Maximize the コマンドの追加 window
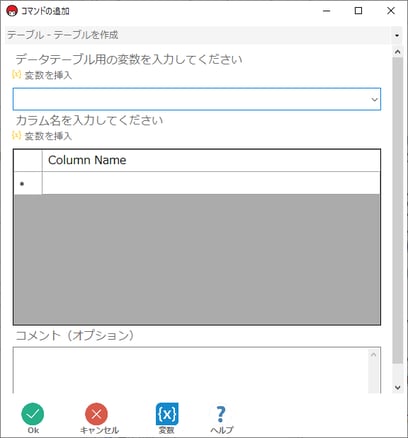The width and height of the screenshot is (408, 438). click(x=358, y=11)
